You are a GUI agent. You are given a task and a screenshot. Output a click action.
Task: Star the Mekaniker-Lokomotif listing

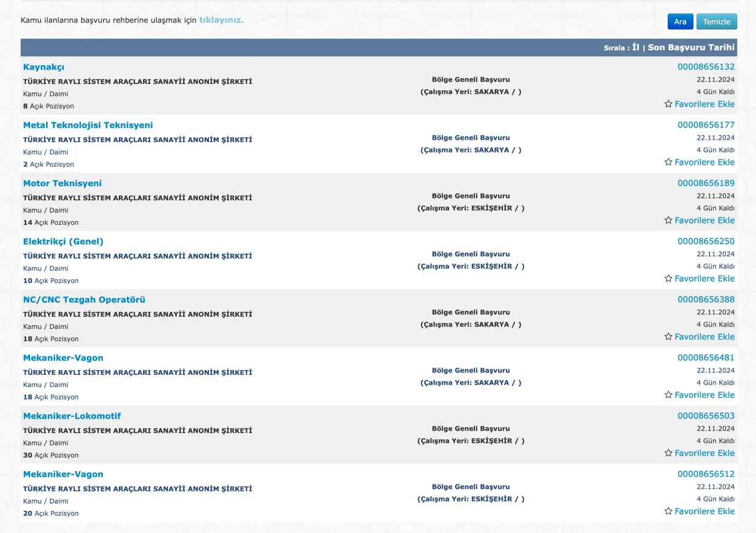tap(668, 453)
